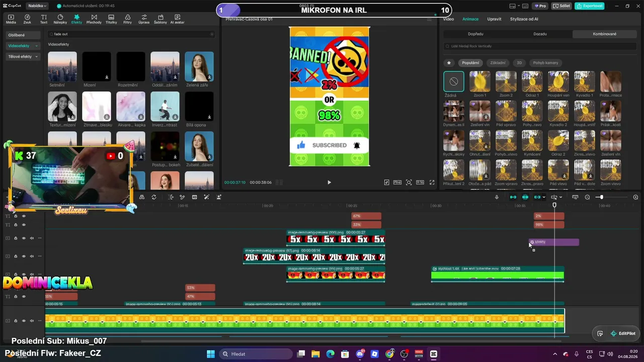Zoom out the timeline with the minus magnifier

[x=587, y=197]
